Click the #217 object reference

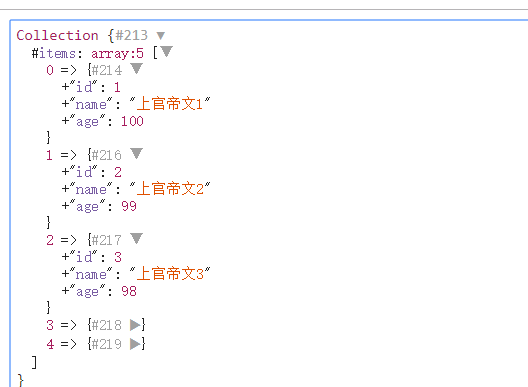click(107, 240)
